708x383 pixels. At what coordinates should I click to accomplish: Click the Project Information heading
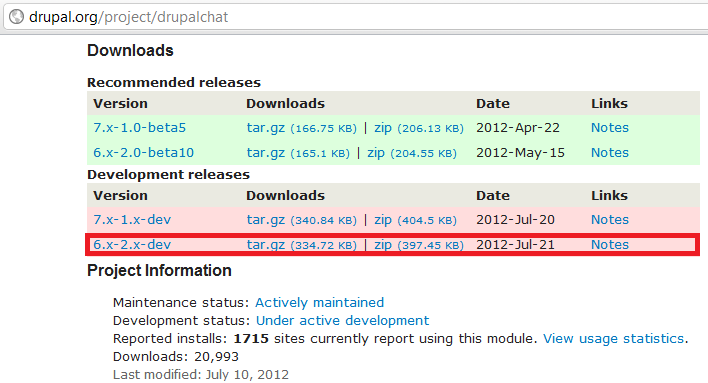click(159, 271)
